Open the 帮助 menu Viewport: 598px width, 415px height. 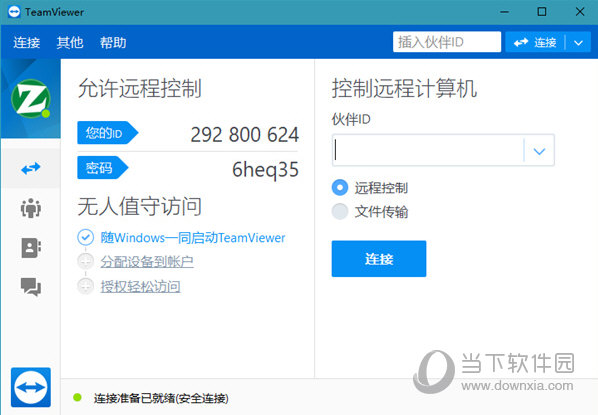[x=113, y=42]
